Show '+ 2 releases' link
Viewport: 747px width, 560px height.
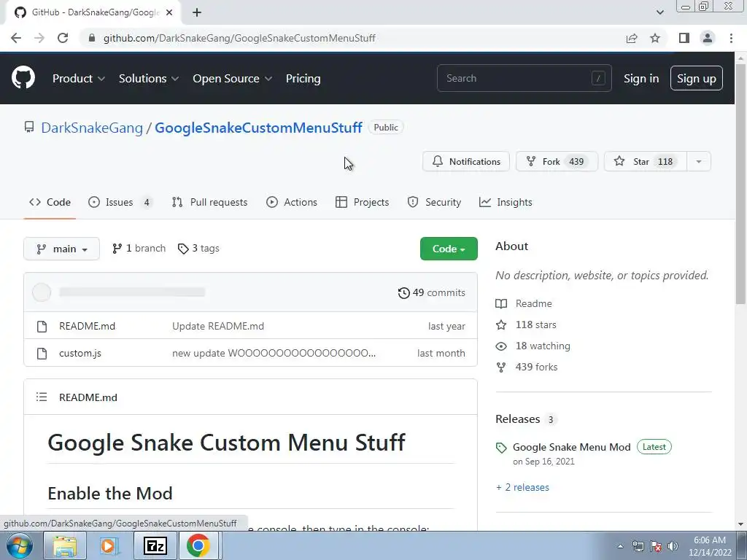pos(522,487)
